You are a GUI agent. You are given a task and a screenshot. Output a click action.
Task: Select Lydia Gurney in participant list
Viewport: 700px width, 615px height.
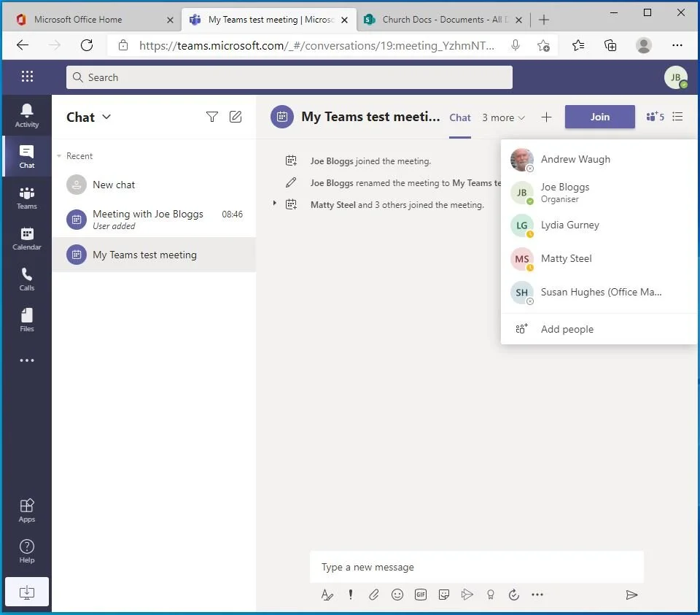click(x=599, y=225)
